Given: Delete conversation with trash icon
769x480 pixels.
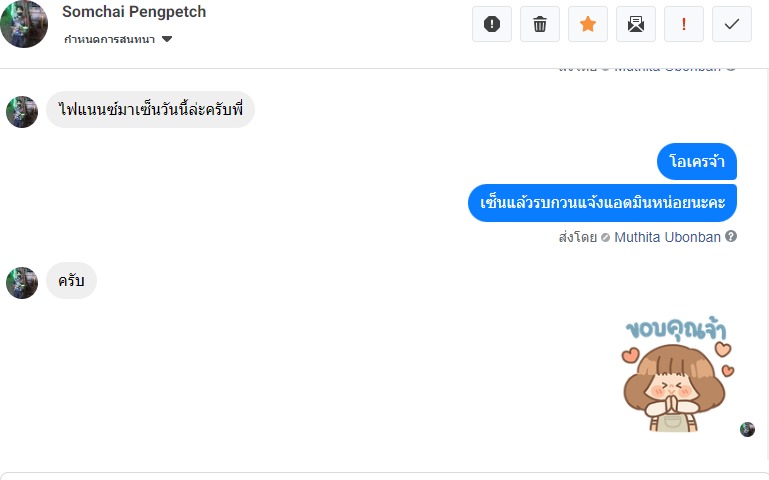Looking at the screenshot, I should click(x=540, y=24).
